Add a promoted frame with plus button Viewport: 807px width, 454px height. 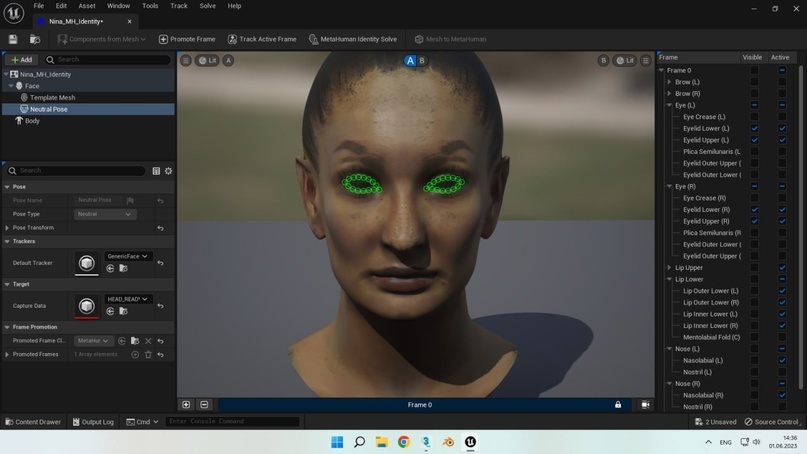(186, 405)
